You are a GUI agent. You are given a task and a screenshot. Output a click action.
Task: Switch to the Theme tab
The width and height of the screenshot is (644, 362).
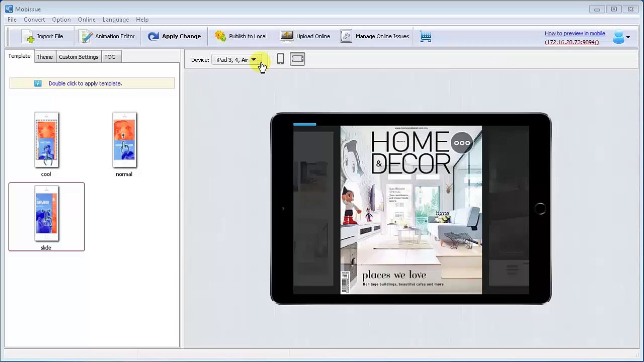(x=45, y=57)
